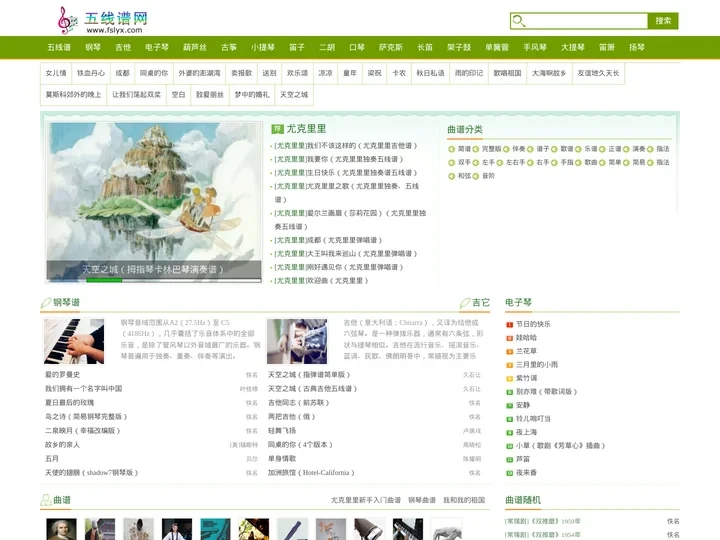Click the rank badge beside 紫竹调

[509, 379]
